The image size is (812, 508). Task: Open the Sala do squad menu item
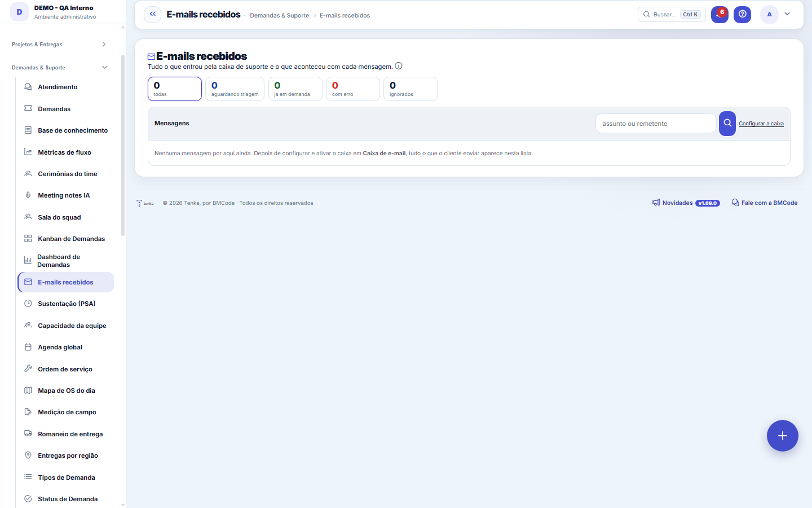coord(65,217)
